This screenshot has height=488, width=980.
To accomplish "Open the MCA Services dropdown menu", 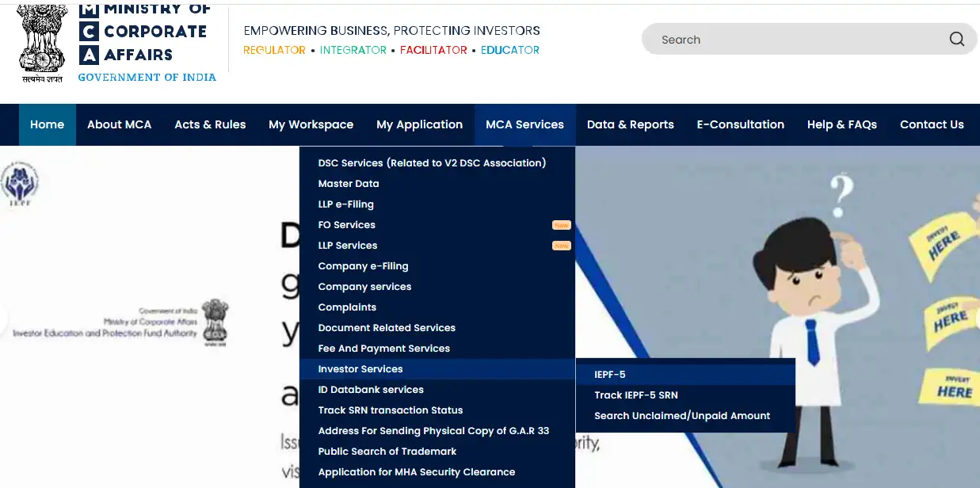I will pos(524,124).
